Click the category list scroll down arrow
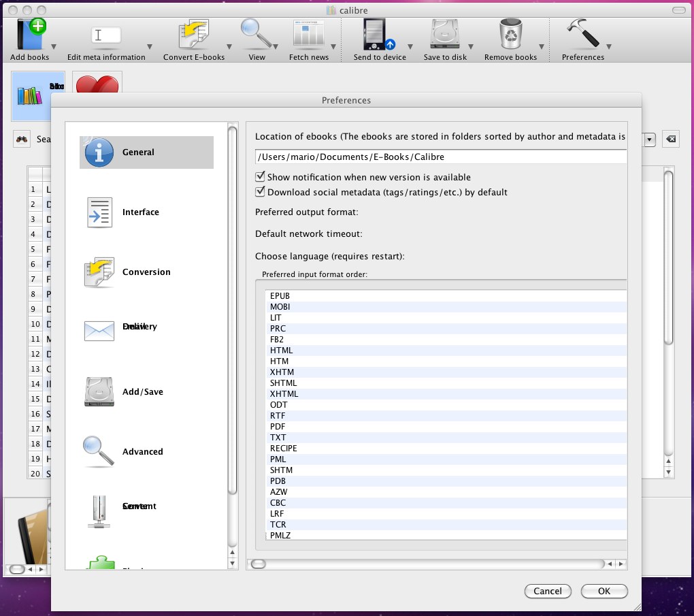694x616 pixels. [x=233, y=564]
